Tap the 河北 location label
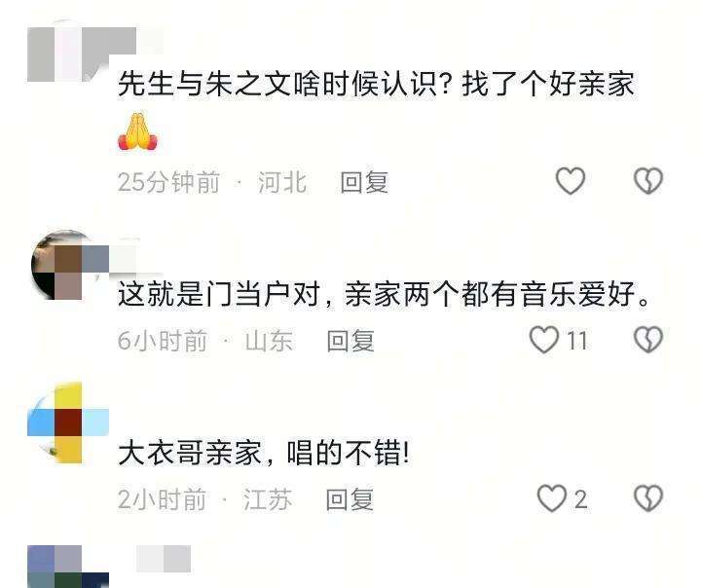The width and height of the screenshot is (701, 588). pyautogui.click(x=282, y=182)
